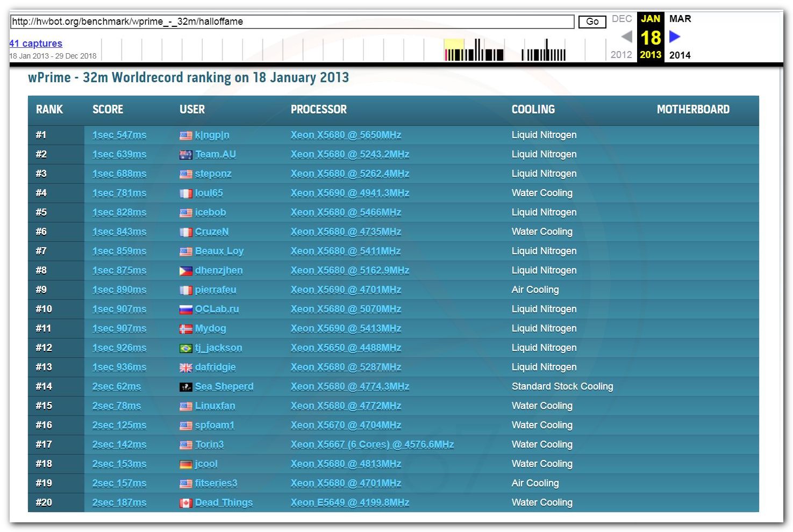Go to previous capture with gray arrow
This screenshot has width=793, height=532.
coord(626,37)
